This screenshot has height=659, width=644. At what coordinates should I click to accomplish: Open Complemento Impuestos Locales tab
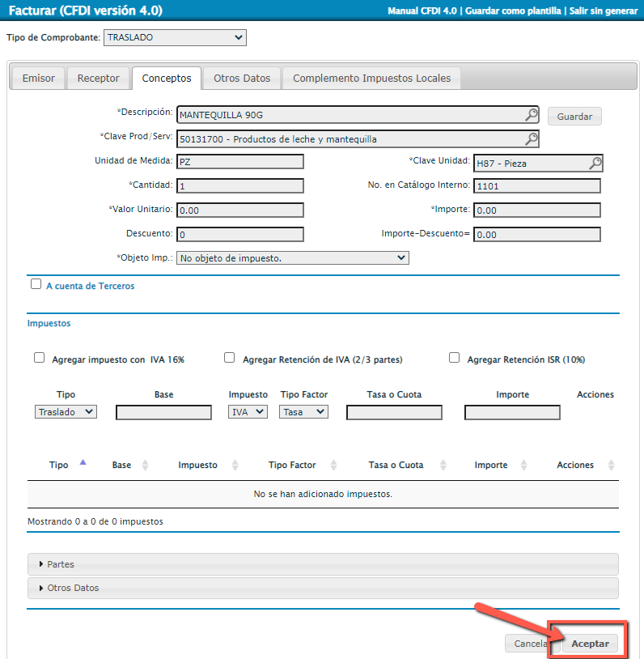372,79
